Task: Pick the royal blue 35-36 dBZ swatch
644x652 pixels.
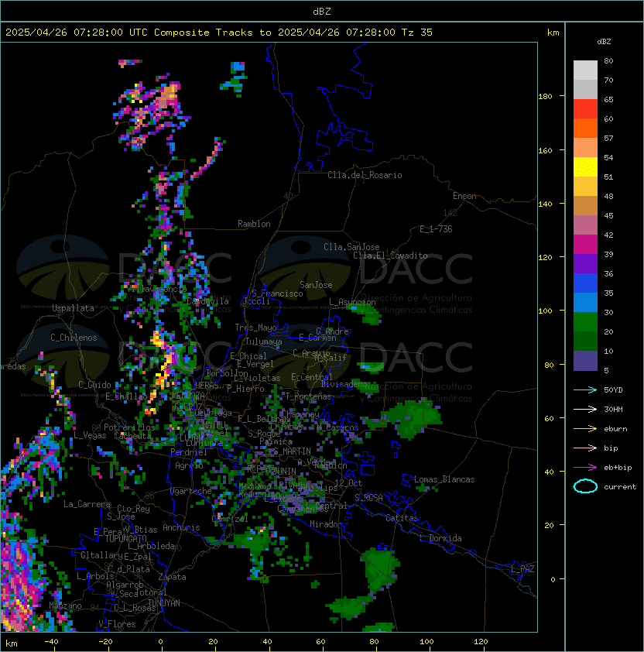Action: click(585, 283)
